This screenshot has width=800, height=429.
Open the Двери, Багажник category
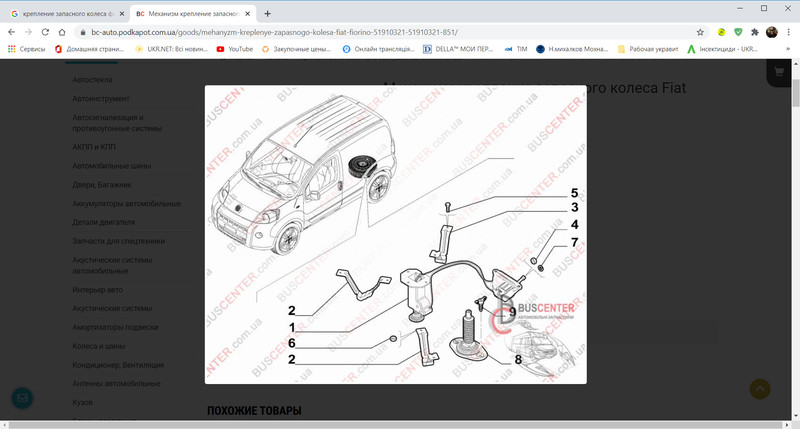coord(102,185)
